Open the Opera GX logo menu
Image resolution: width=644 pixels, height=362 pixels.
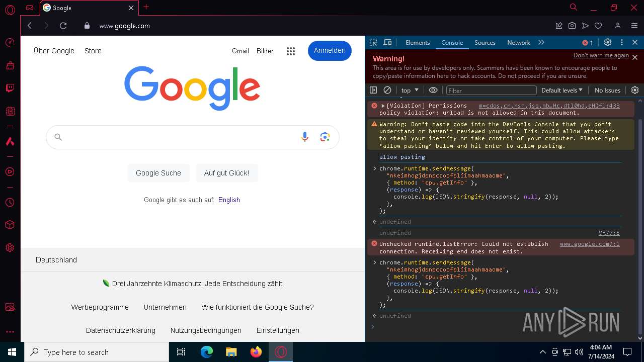10,9
